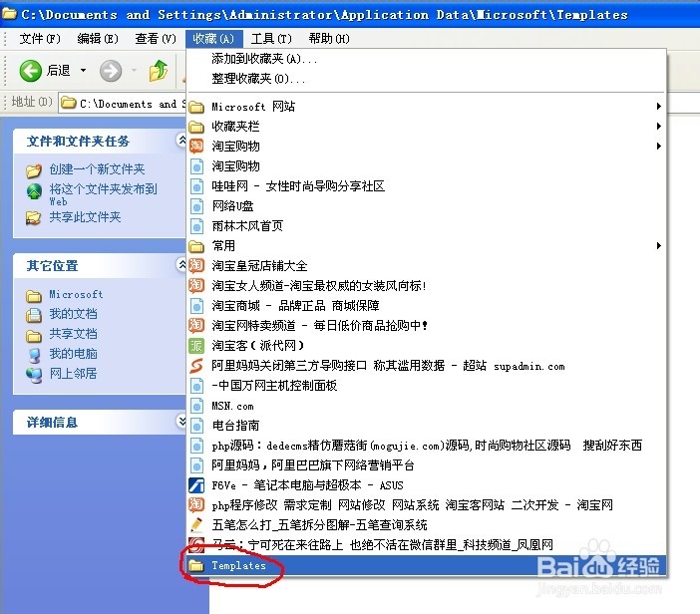Go to 共享文档 location
700x614 pixels.
(73, 334)
